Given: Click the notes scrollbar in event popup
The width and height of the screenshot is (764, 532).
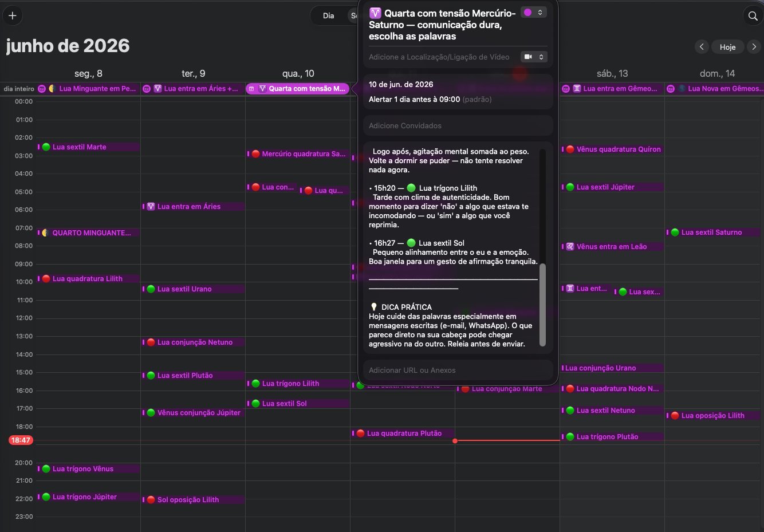Looking at the screenshot, I should pos(542,304).
